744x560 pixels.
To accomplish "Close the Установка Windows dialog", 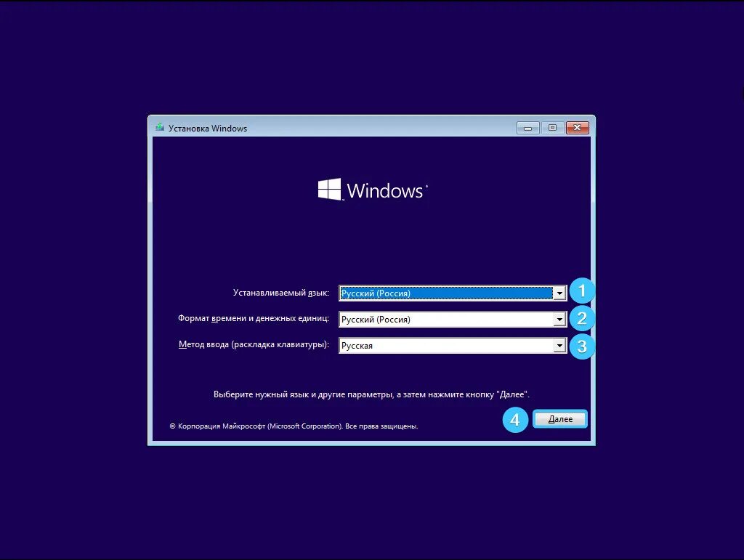I will (577, 128).
